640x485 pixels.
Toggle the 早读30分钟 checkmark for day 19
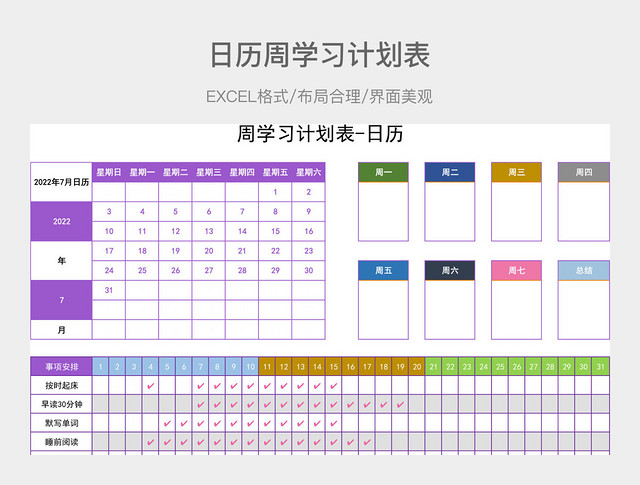(400, 404)
